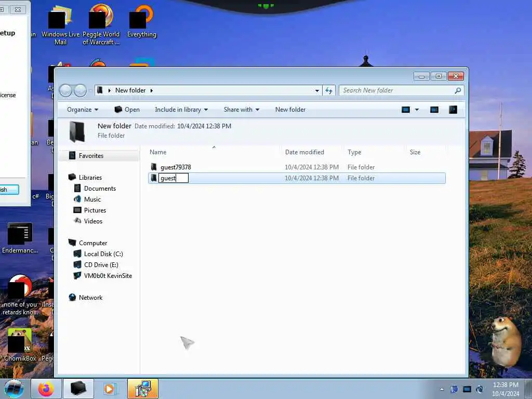The width and height of the screenshot is (532, 399).
Task: Click the volume tray icon
Action: click(480, 389)
